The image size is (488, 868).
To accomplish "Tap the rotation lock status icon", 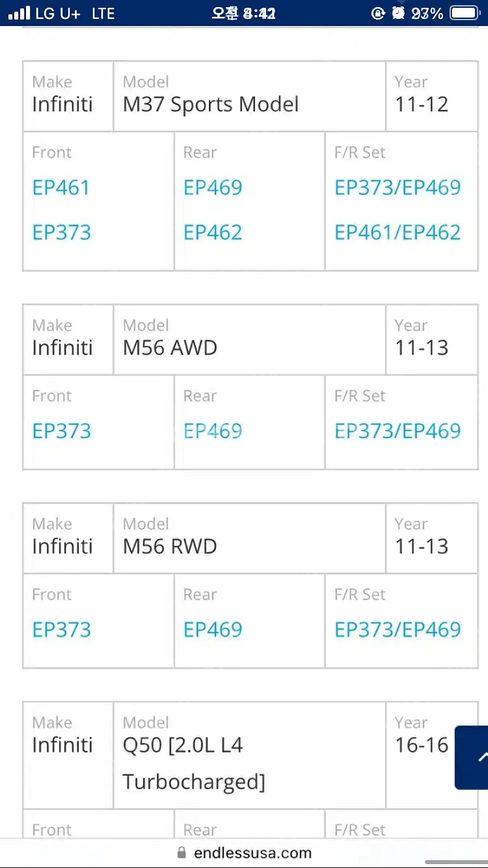I will 377,13.
